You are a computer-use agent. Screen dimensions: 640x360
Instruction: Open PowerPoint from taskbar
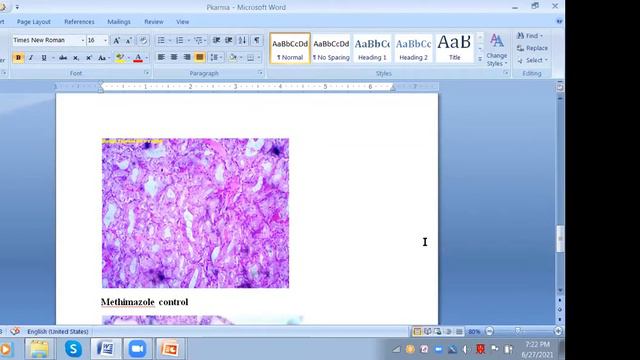click(x=169, y=349)
